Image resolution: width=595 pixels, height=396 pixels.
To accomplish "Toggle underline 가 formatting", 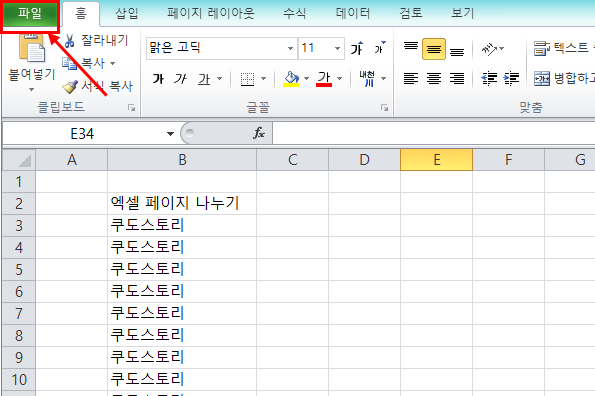I will [204, 79].
